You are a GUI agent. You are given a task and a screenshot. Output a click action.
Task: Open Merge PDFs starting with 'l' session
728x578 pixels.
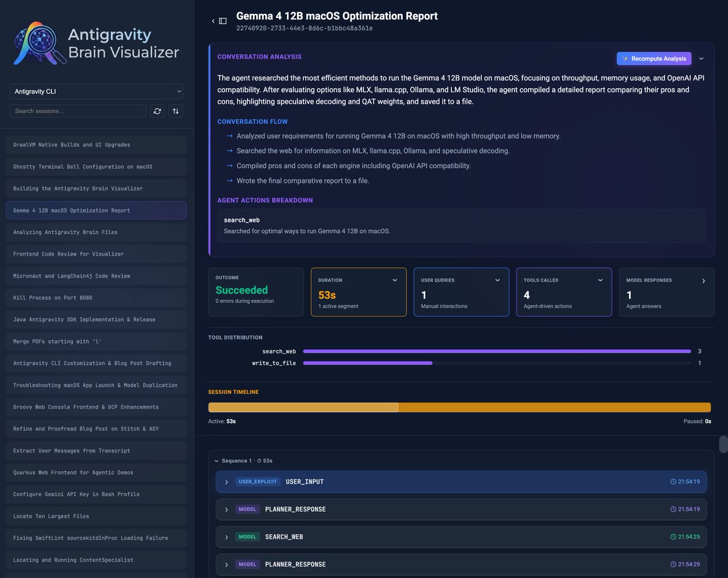point(96,341)
